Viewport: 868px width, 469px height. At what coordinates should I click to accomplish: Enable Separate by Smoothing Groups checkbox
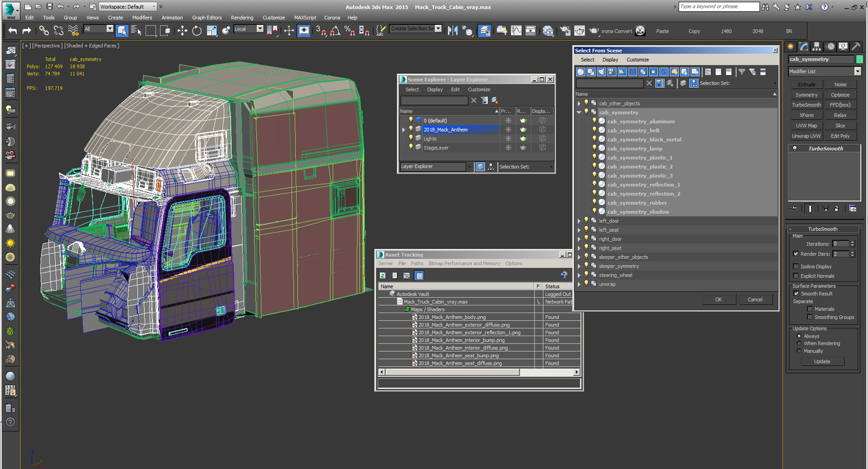point(810,317)
